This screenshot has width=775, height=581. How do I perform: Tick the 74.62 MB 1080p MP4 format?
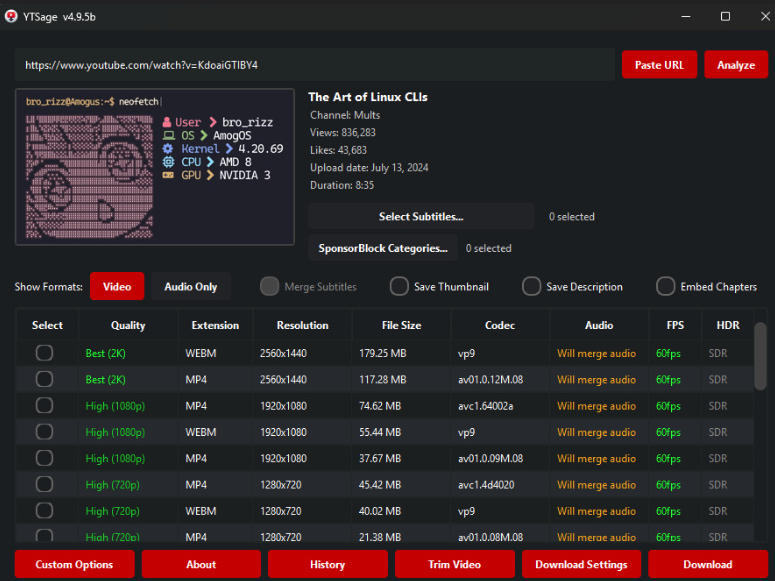(x=44, y=405)
